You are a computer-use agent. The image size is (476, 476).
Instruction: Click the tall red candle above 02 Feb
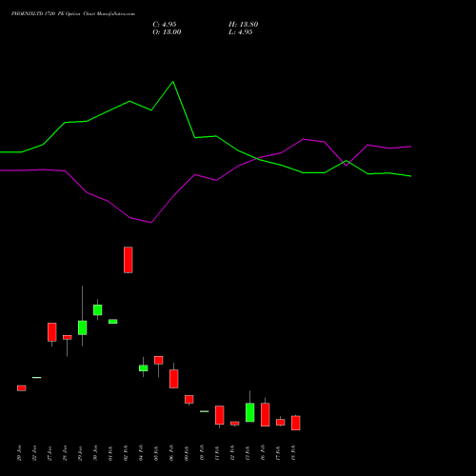point(129,260)
